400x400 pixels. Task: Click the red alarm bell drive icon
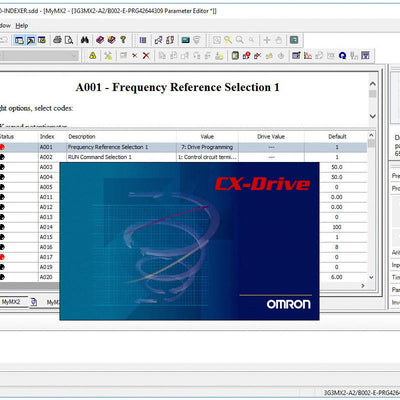pyautogui.click(x=247, y=56)
